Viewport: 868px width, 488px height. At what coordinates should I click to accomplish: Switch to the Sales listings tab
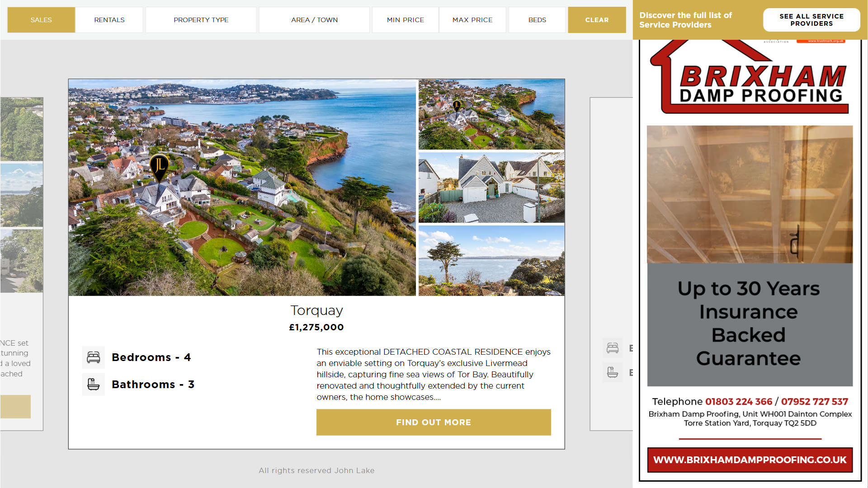click(x=41, y=20)
